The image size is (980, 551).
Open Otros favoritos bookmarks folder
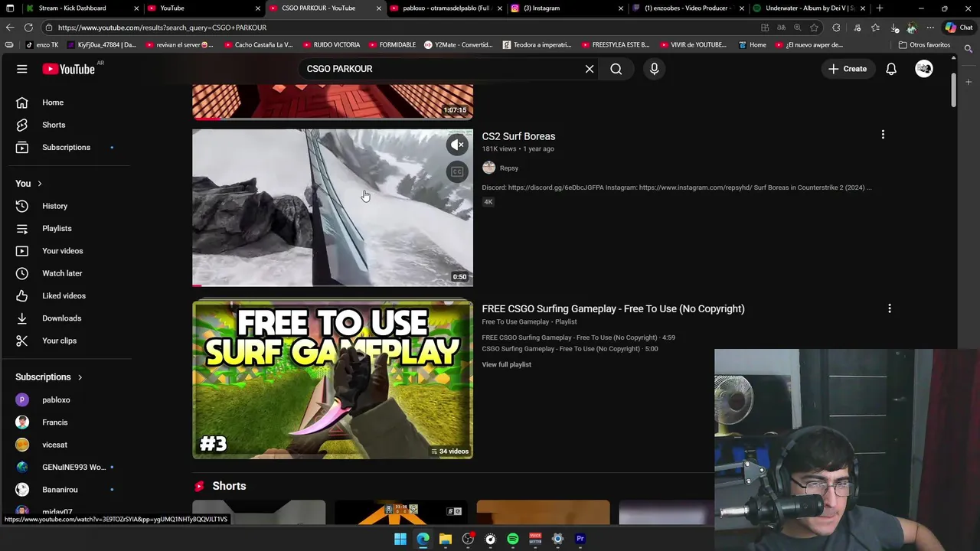924,45
